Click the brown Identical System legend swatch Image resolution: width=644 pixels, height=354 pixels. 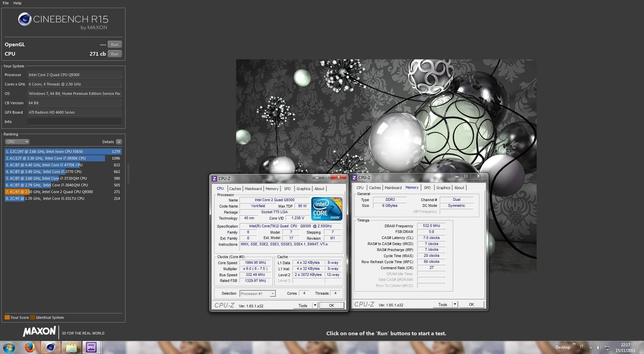click(x=33, y=317)
